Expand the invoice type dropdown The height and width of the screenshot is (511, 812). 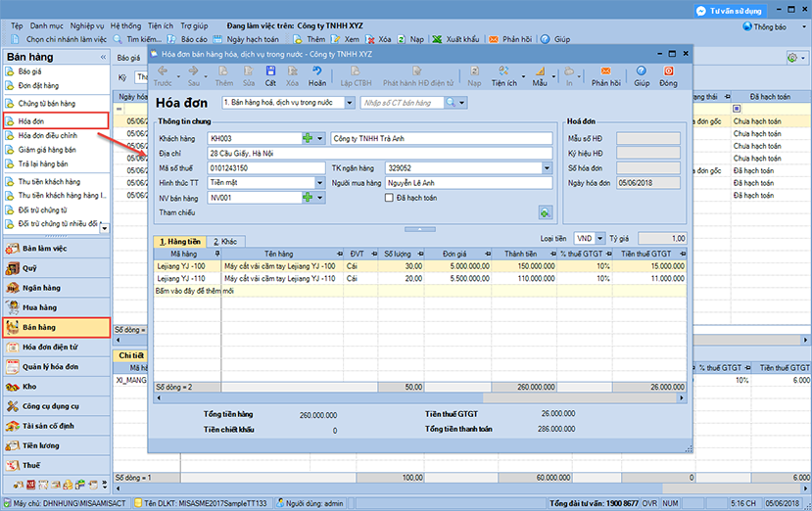pyautogui.click(x=350, y=103)
